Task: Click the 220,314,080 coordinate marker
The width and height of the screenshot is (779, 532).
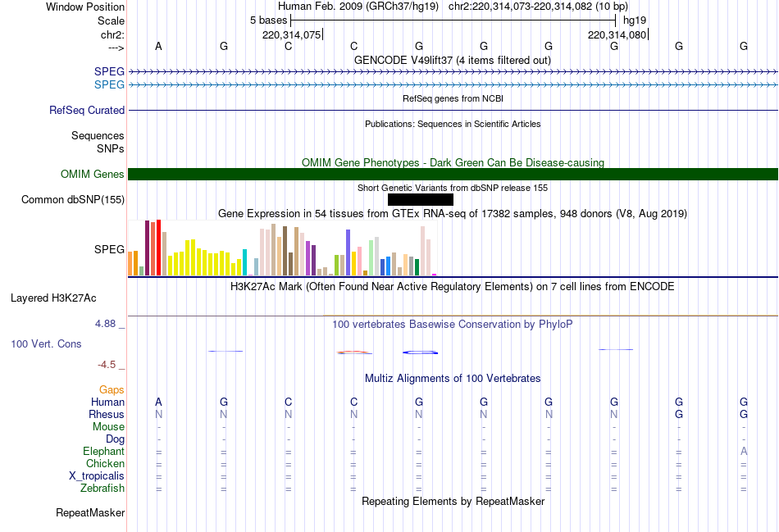Action: [x=617, y=34]
